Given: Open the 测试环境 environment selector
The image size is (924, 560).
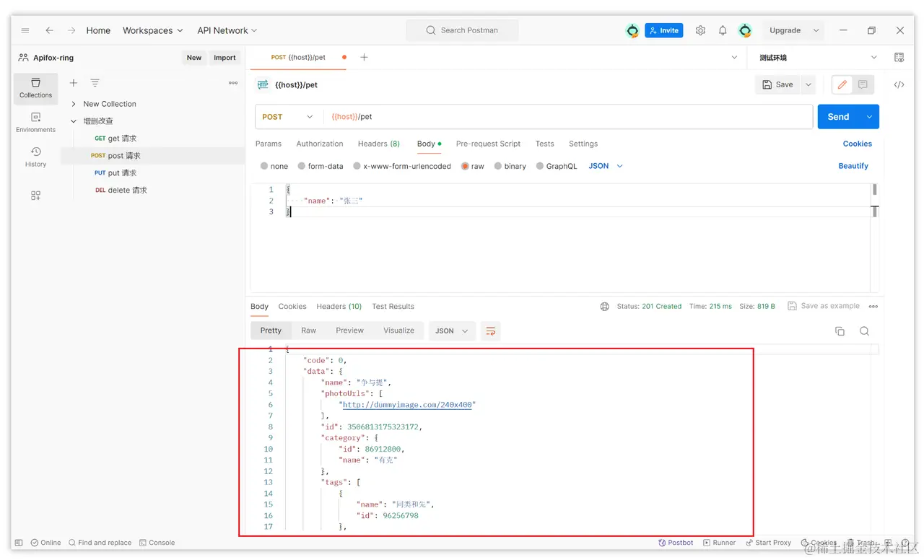Looking at the screenshot, I should [x=818, y=57].
